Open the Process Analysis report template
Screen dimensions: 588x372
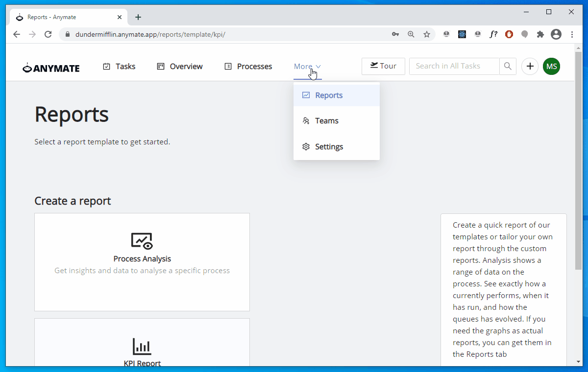click(142, 262)
